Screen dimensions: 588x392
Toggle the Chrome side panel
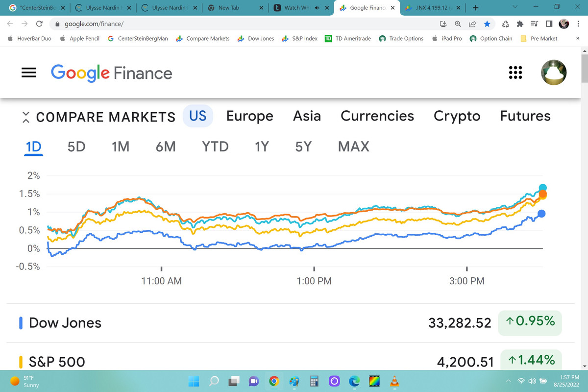pos(549,24)
